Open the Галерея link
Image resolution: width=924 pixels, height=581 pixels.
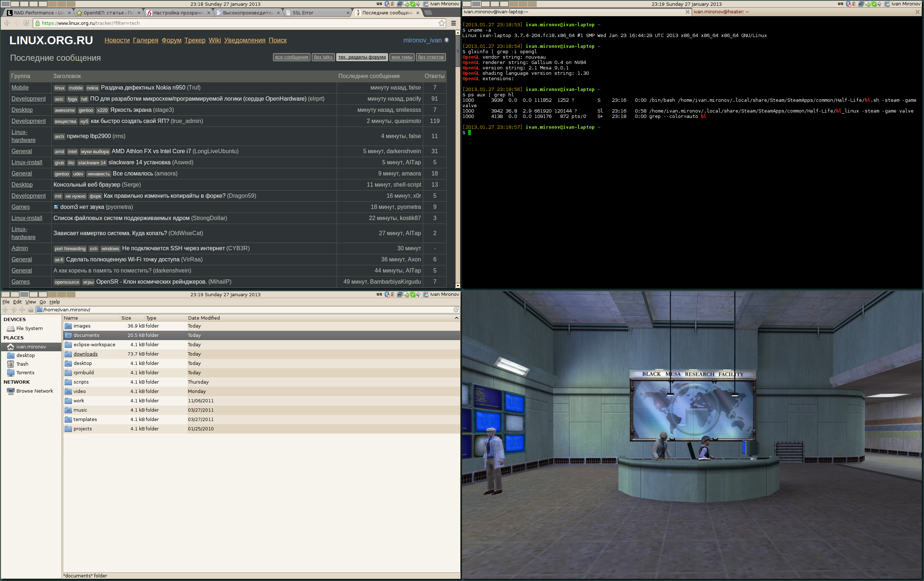click(x=145, y=40)
